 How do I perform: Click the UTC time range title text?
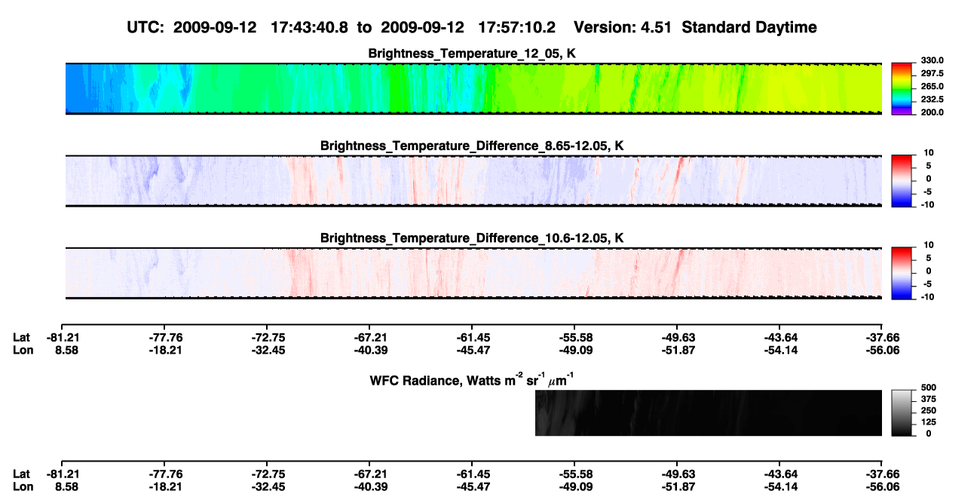coord(343,28)
